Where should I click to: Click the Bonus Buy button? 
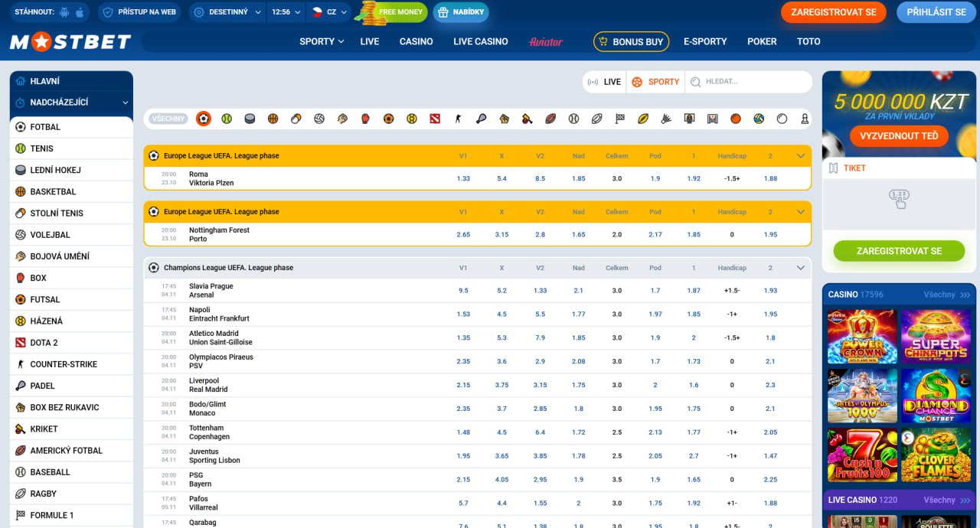coord(631,41)
